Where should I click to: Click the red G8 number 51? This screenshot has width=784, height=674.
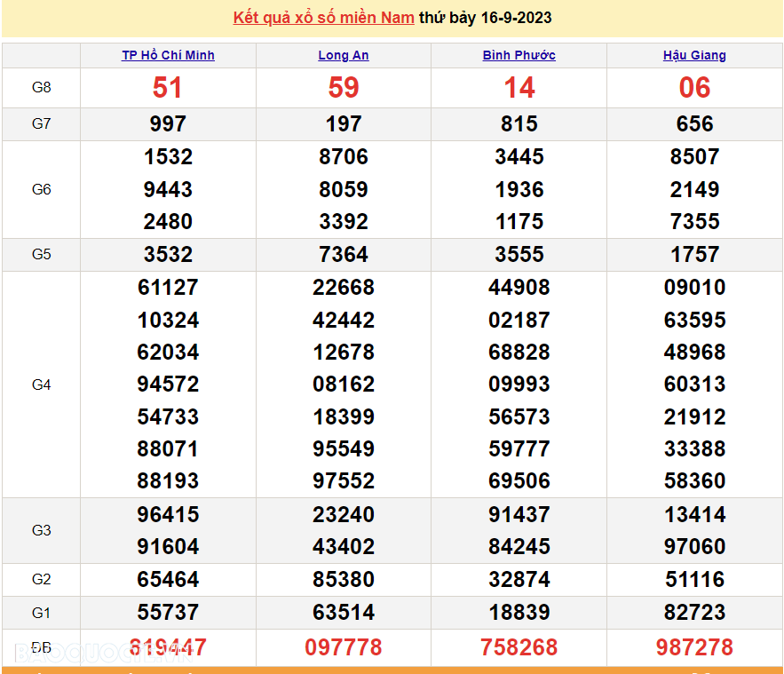click(168, 87)
